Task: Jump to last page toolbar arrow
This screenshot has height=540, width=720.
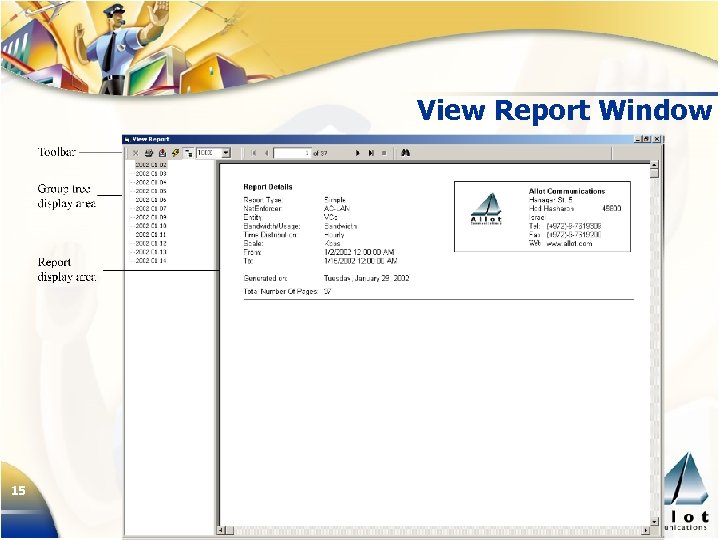Action: pyautogui.click(x=371, y=153)
